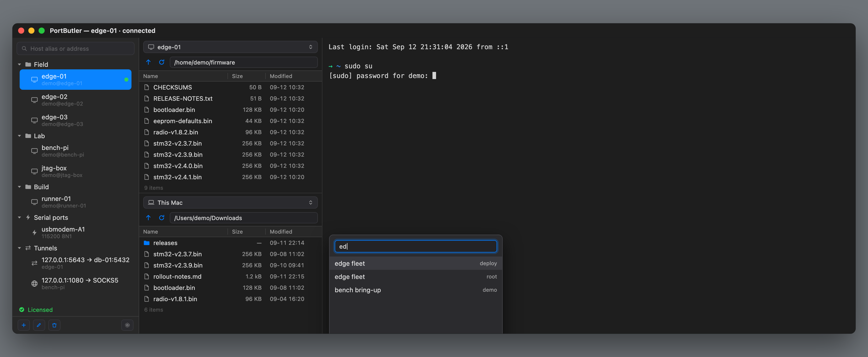
Task: Collapse the Field group
Action: pyautogui.click(x=19, y=64)
